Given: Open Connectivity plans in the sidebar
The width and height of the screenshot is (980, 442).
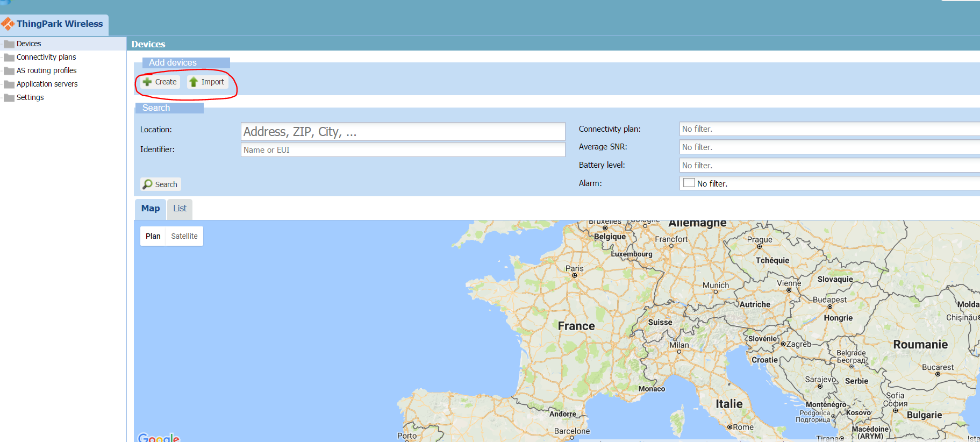Looking at the screenshot, I should pyautogui.click(x=46, y=57).
